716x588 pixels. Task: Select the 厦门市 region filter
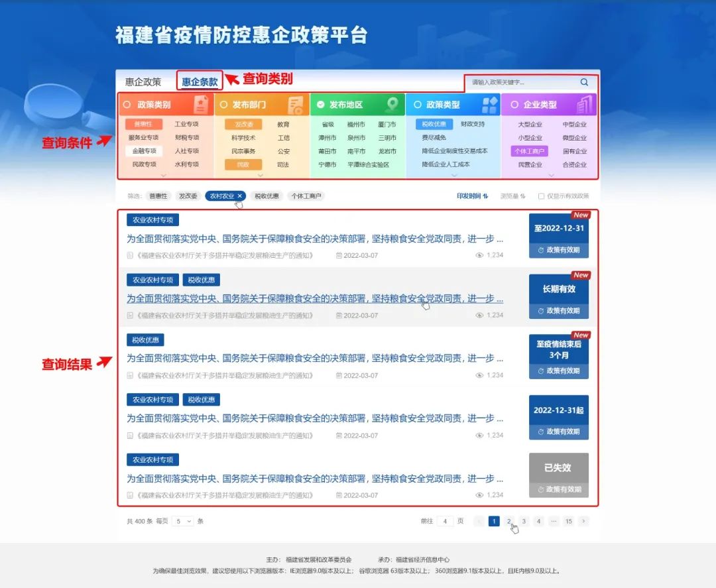click(x=387, y=125)
